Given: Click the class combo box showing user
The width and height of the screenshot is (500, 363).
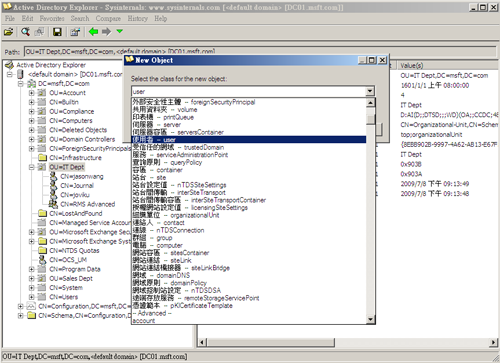Looking at the screenshot, I should tap(248, 91).
